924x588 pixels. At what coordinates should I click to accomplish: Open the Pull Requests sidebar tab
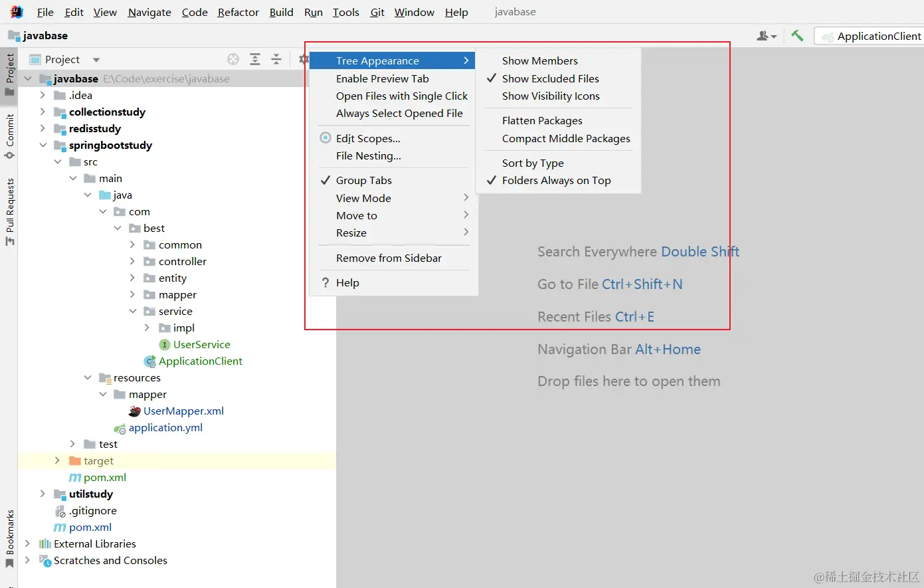9,211
